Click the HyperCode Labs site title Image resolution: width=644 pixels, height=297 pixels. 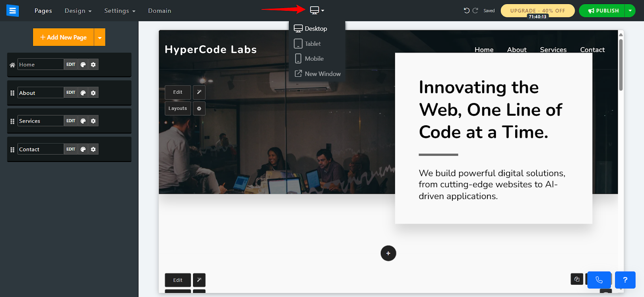coord(211,50)
